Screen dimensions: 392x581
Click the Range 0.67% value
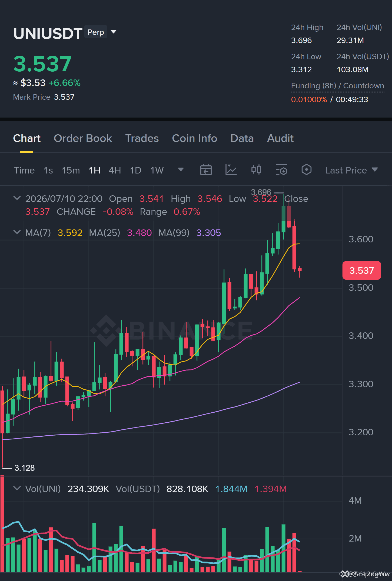click(187, 212)
